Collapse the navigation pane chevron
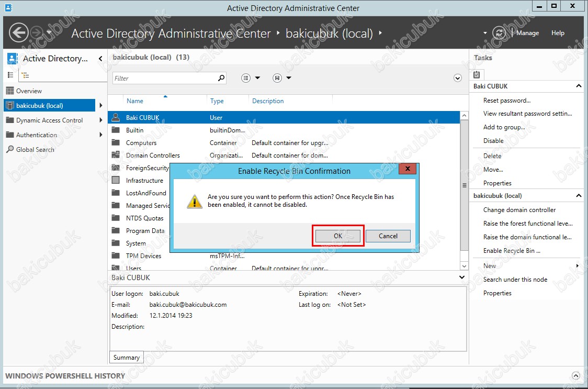This screenshot has height=389, width=588. [100, 59]
